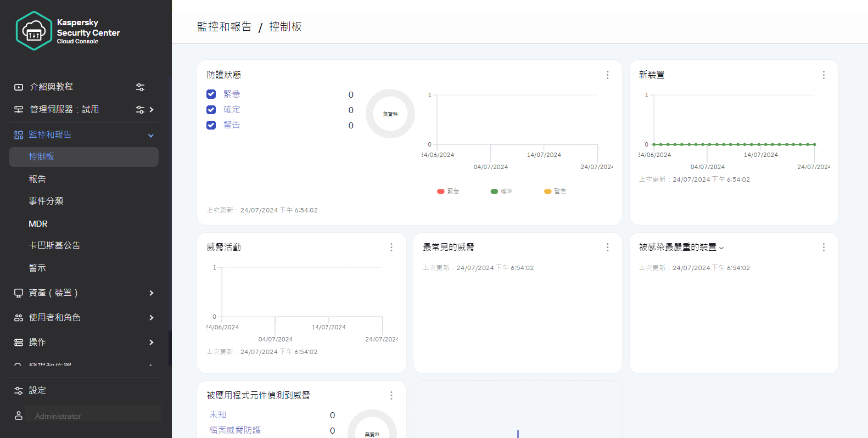This screenshot has width=868, height=438.
Task: Click settings sliders icon beside 介紹與教程
Action: pyautogui.click(x=140, y=87)
